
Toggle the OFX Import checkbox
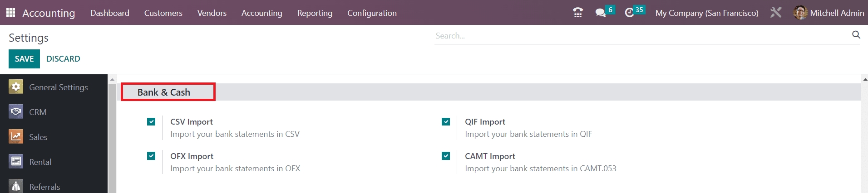click(x=151, y=156)
